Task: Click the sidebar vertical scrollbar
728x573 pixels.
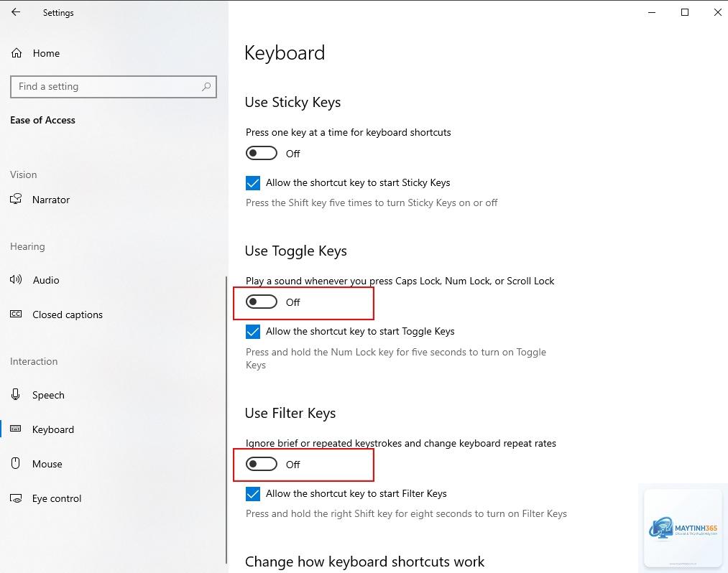Action: tap(226, 420)
